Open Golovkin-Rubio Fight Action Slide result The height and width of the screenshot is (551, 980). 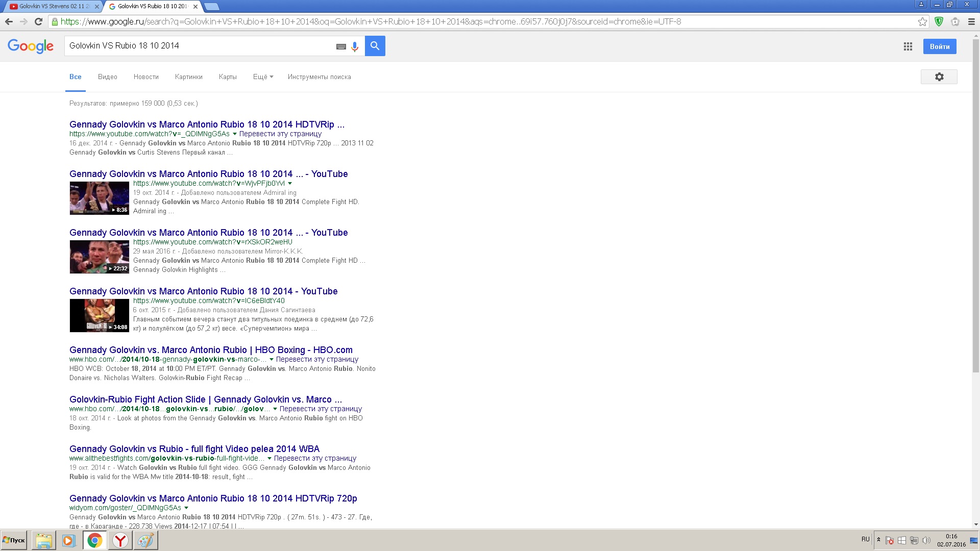[x=206, y=399]
